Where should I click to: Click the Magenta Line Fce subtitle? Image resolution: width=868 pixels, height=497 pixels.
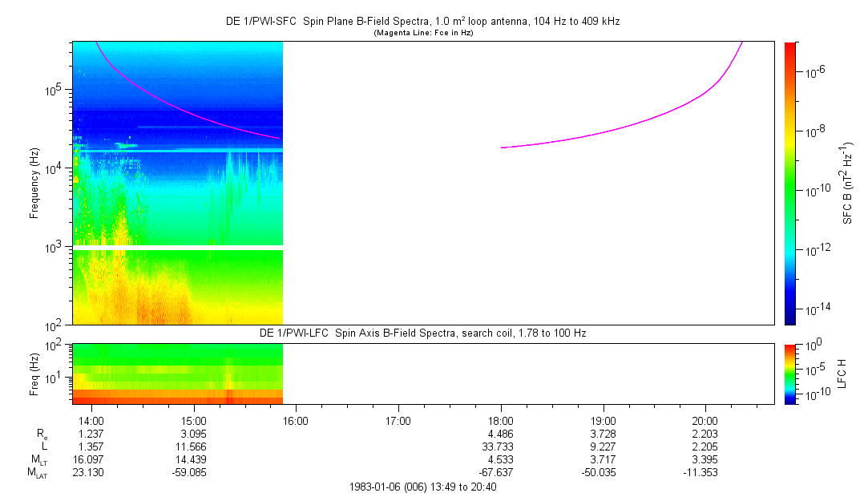coord(422,33)
